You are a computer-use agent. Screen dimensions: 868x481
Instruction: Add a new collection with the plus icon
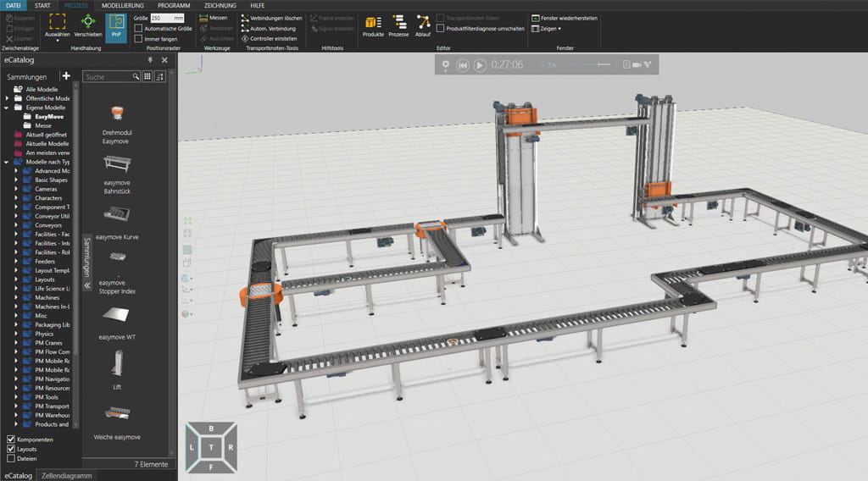(66, 76)
